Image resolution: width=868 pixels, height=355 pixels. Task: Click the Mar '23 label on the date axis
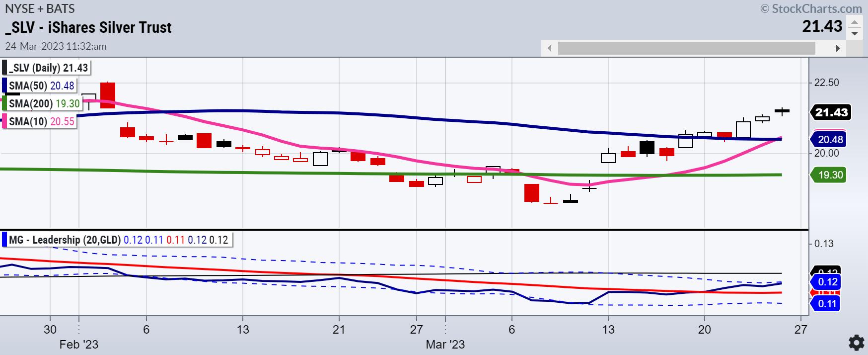[x=445, y=344]
